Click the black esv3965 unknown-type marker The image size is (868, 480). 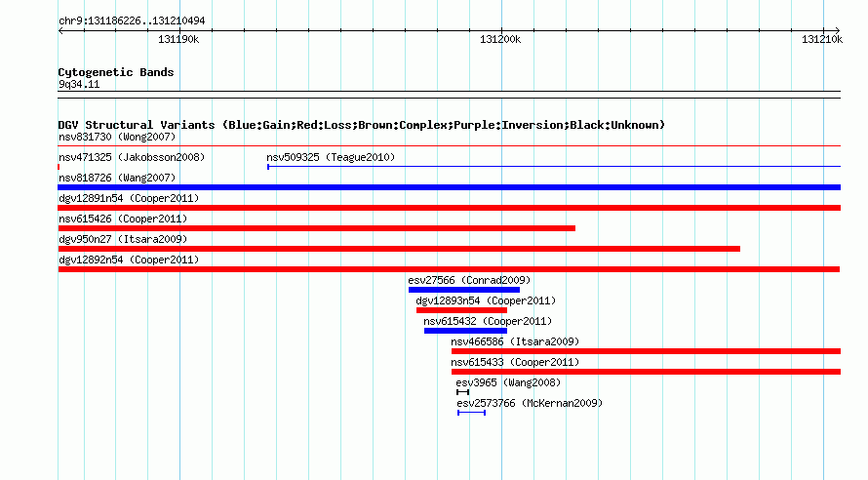tap(463, 392)
